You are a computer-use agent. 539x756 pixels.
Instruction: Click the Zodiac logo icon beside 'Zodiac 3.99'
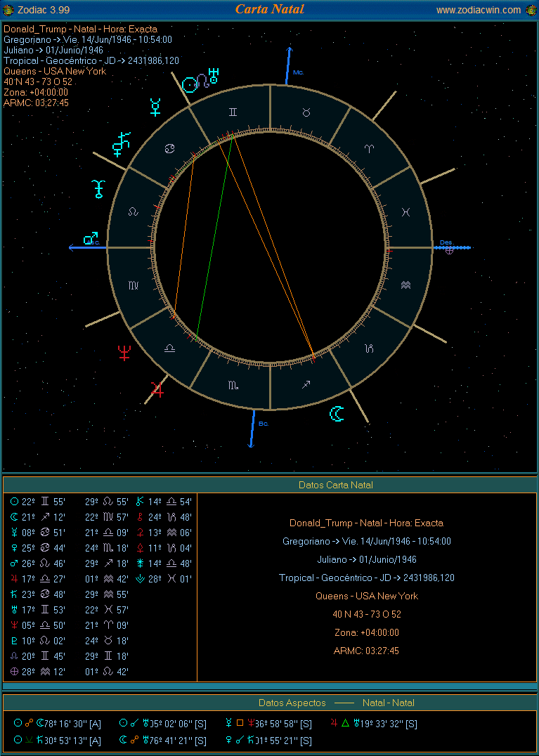8,10
